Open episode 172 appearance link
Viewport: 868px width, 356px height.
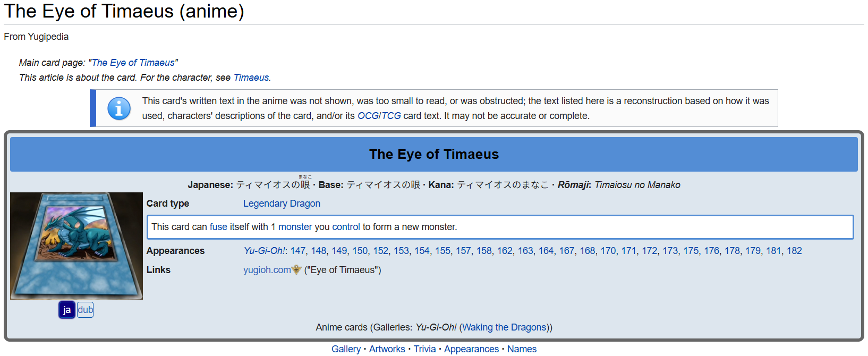650,251
